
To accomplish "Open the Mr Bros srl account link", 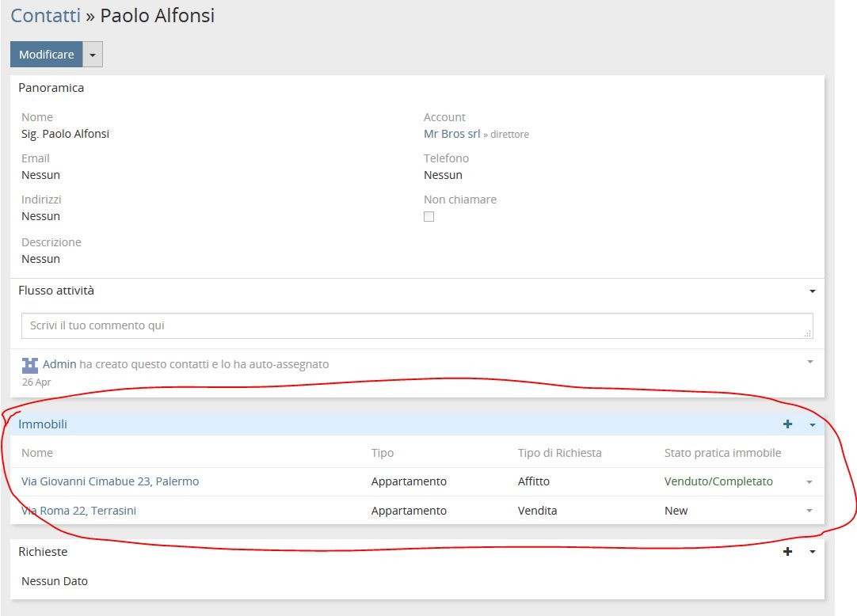I will (x=451, y=134).
